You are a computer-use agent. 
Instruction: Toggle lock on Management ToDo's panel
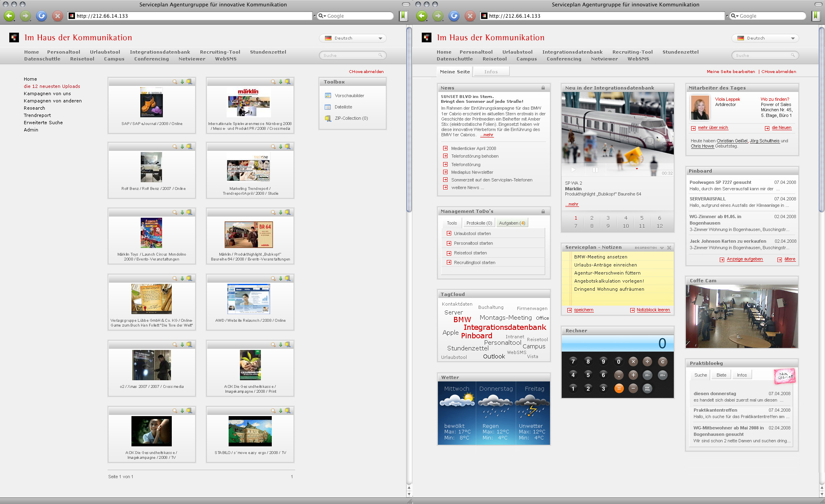543,211
